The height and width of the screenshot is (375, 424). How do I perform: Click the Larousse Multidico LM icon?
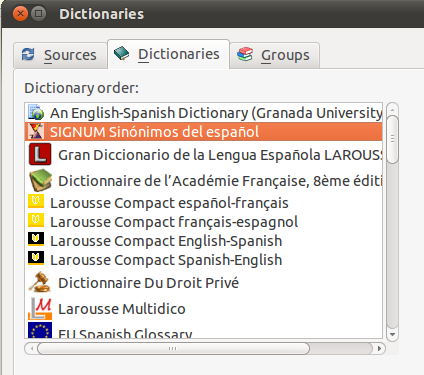(40, 308)
